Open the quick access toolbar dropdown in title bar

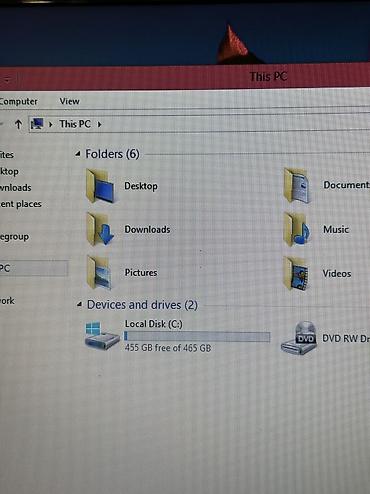[x=7, y=79]
